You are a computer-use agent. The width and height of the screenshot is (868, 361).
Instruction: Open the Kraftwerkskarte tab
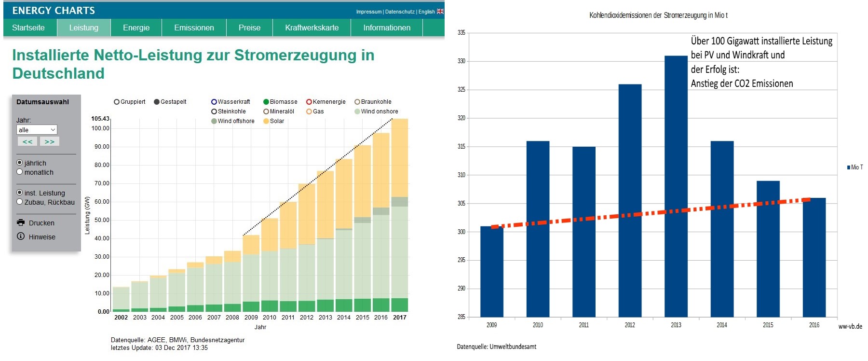pos(312,28)
